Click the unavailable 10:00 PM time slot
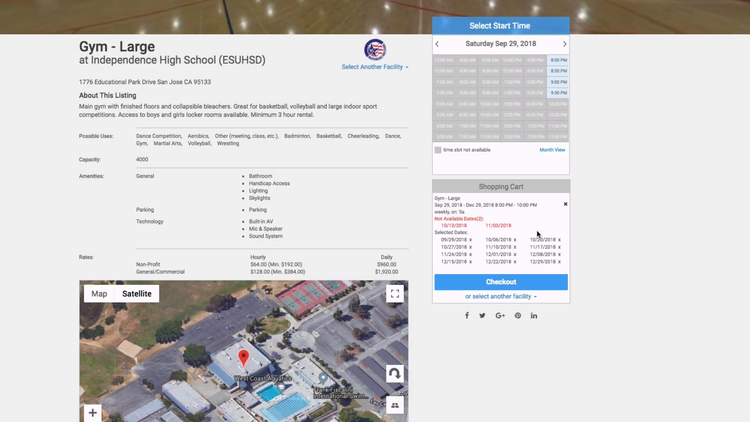750x422 pixels. pyautogui.click(x=558, y=104)
